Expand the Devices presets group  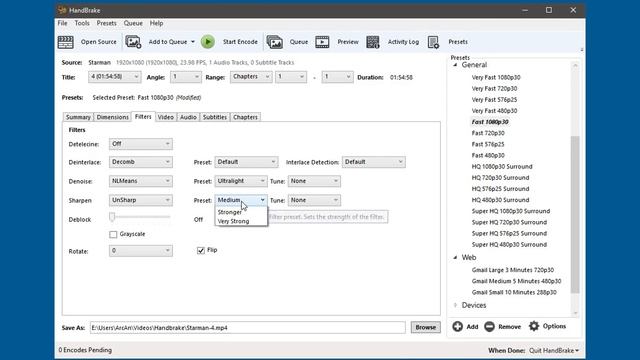[455, 305]
